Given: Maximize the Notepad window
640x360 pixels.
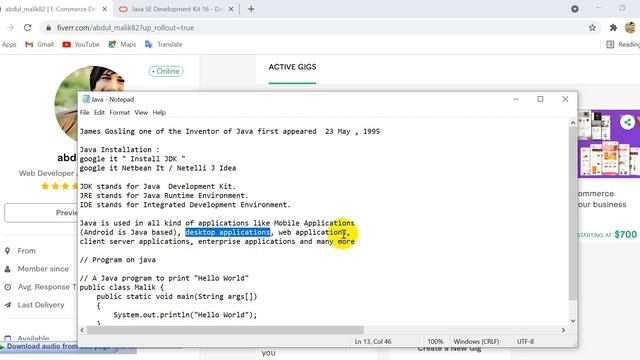Looking at the screenshot, I should 540,99.
